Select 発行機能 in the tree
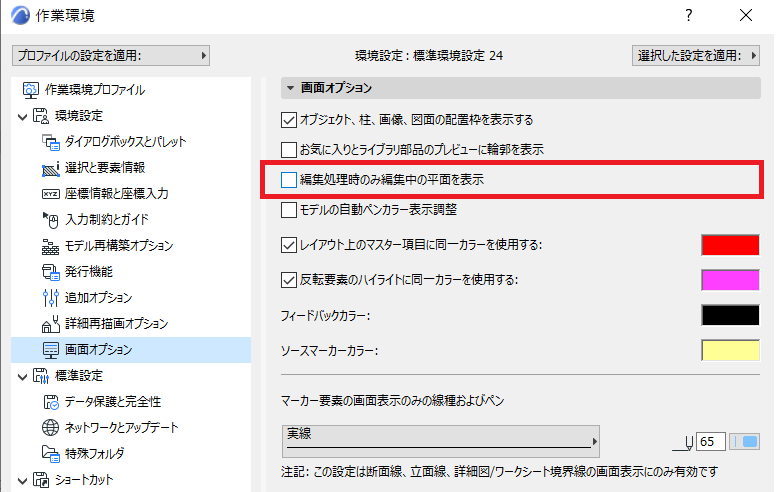 (89, 272)
